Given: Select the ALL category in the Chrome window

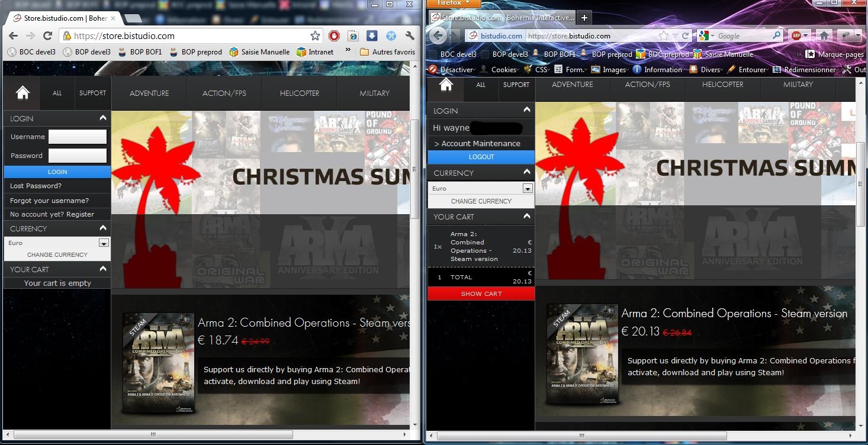Looking at the screenshot, I should [57, 93].
